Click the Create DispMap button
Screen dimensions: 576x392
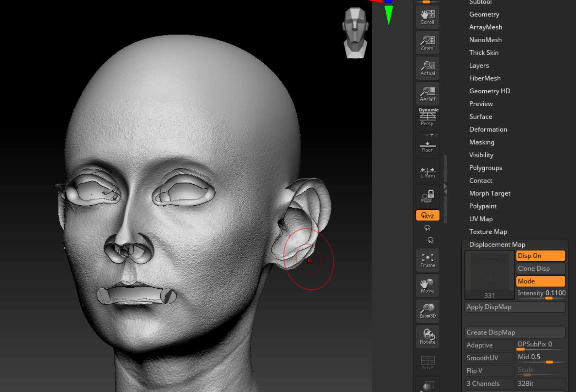tap(515, 332)
